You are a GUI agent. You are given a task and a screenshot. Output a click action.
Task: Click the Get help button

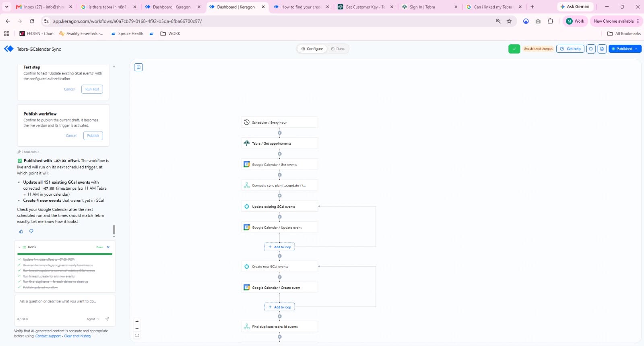[x=570, y=49]
